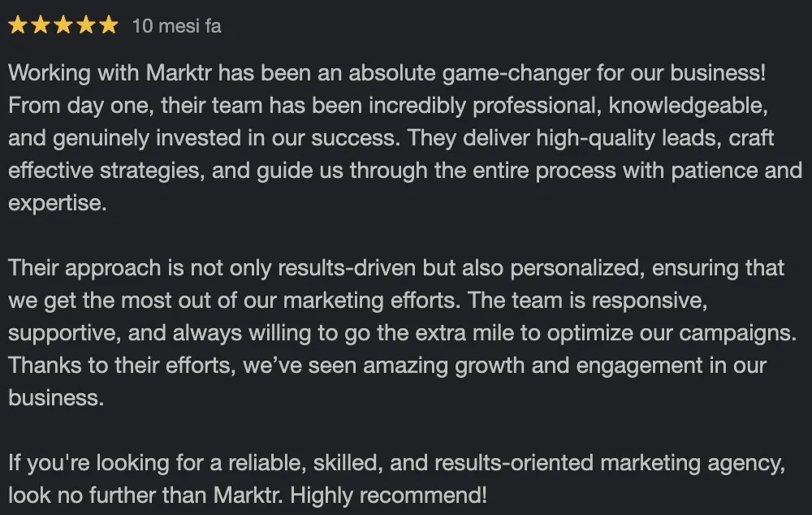Click the word 'campaigns.' in the review
The height and width of the screenshot is (515, 812).
pos(737,334)
